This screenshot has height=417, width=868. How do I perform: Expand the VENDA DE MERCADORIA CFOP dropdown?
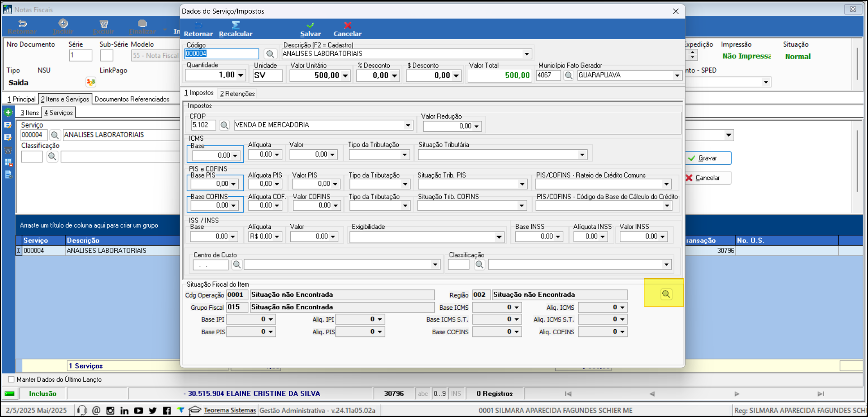tap(408, 125)
